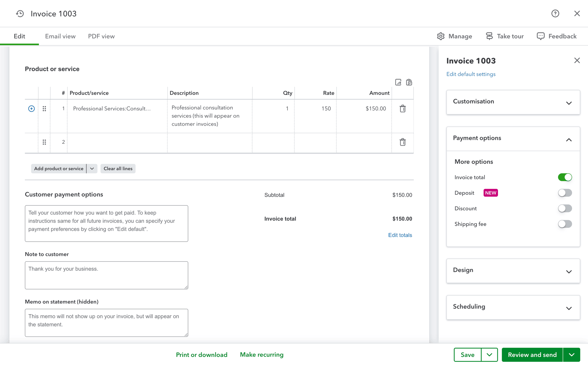Click the Feedback speech bubble icon
The image size is (588, 368).
click(x=541, y=36)
